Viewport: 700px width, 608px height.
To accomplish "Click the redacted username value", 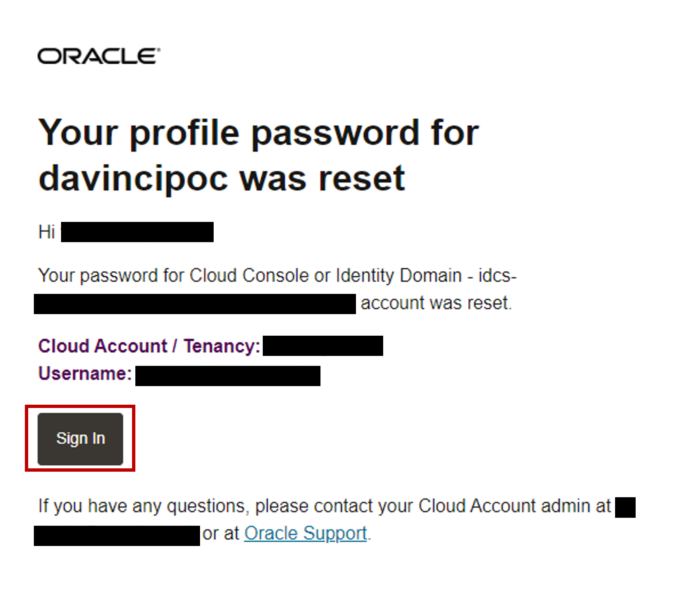I will click(228, 376).
